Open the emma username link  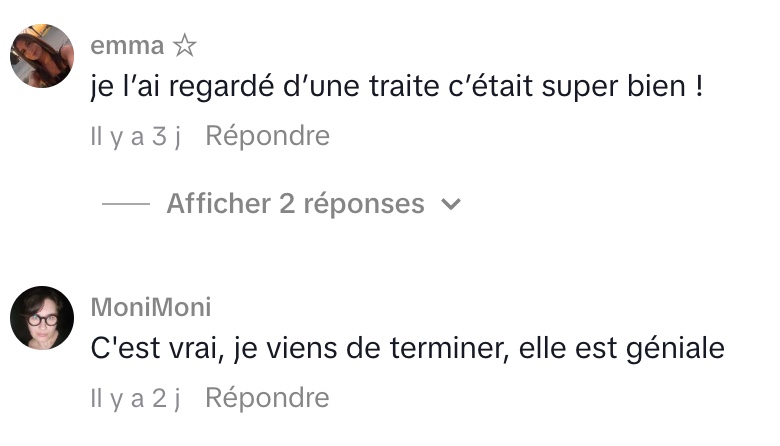(126, 46)
